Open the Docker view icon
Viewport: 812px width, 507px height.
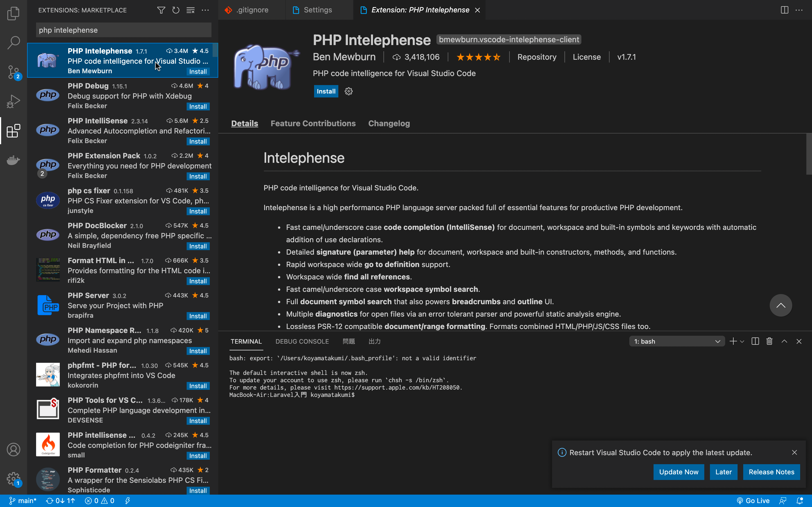(14, 160)
